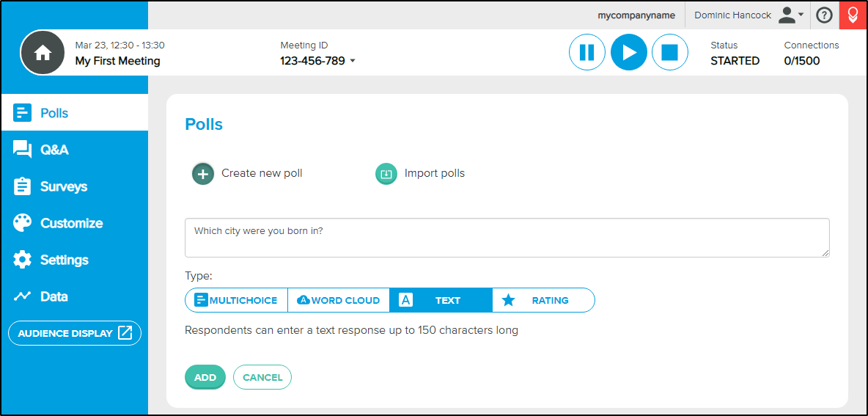Click the Import polls icon
The width and height of the screenshot is (868, 416).
click(386, 174)
